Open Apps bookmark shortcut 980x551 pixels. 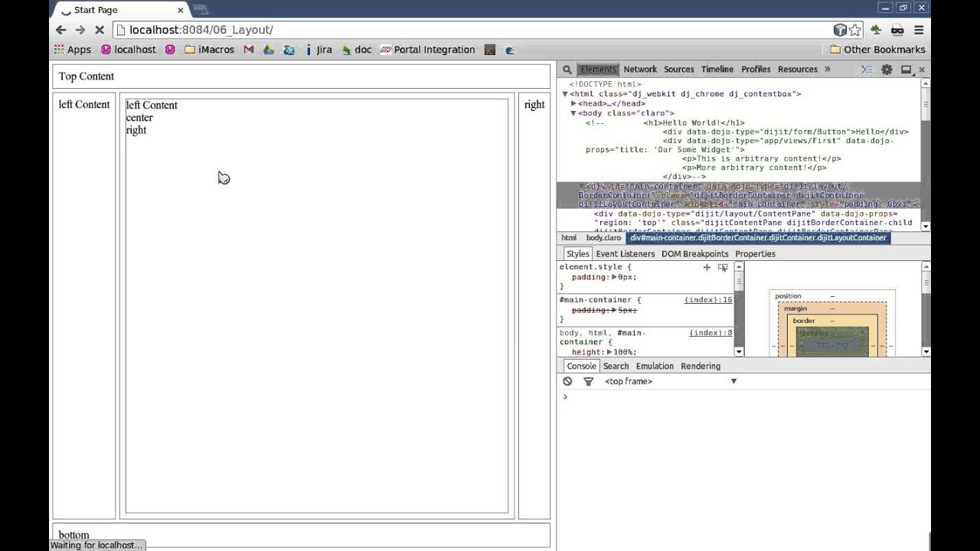coord(73,50)
